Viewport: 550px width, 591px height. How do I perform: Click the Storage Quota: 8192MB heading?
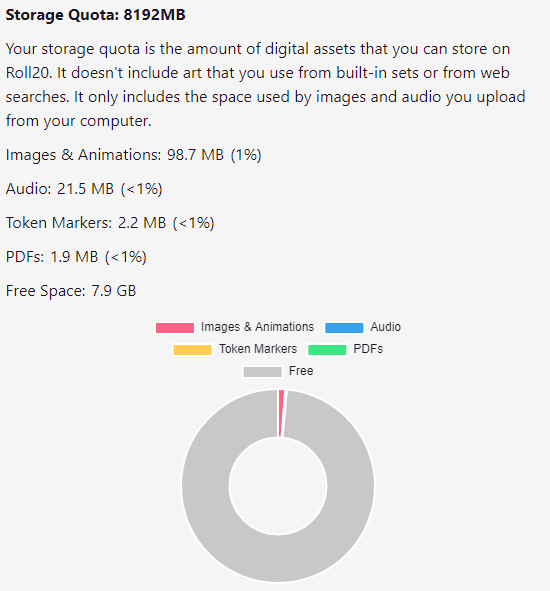click(x=95, y=15)
